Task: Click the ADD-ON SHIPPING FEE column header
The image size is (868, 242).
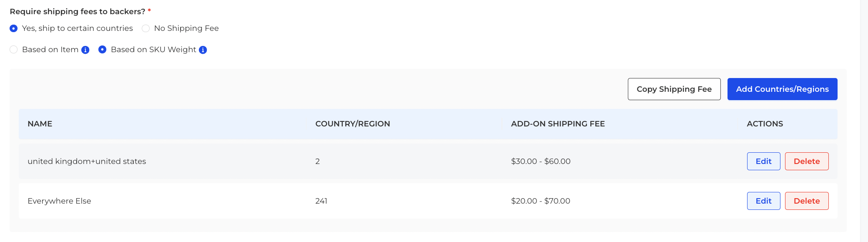Action: pos(558,124)
